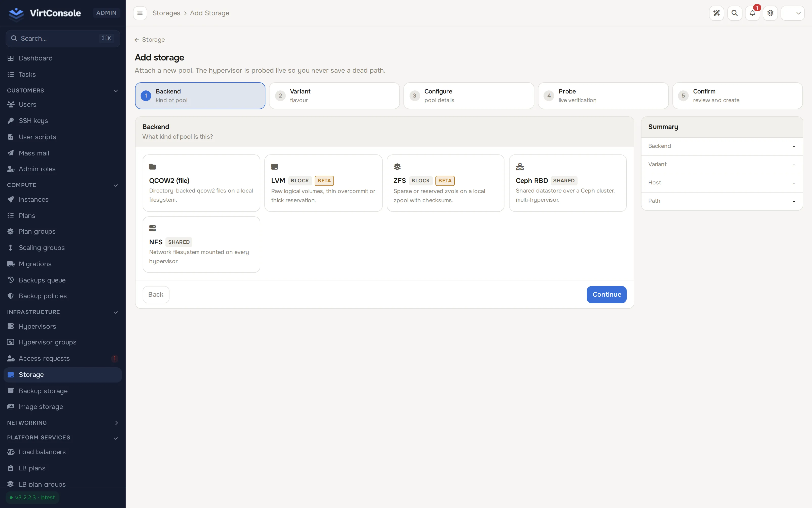Click the Mass mail paper plane icon
812x508 pixels.
point(11,153)
